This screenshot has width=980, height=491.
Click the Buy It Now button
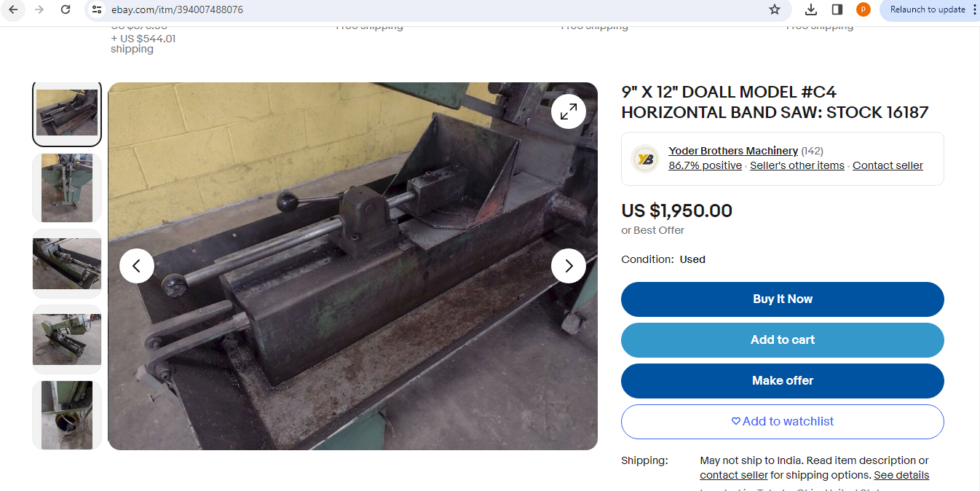click(x=783, y=299)
